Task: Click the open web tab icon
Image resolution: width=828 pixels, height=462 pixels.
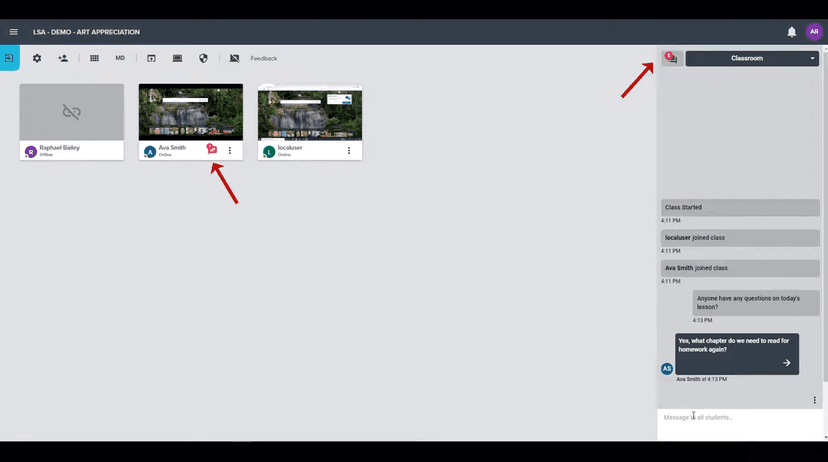Action: coord(151,58)
